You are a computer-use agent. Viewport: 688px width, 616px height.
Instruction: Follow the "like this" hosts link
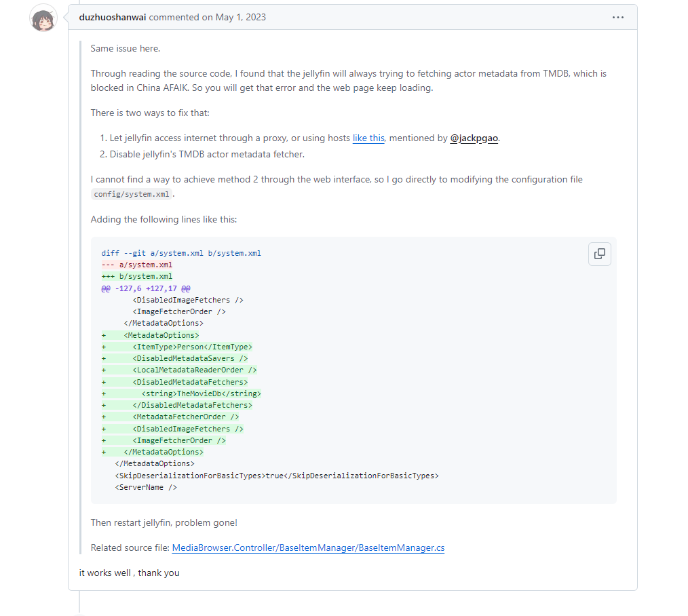pyautogui.click(x=368, y=138)
